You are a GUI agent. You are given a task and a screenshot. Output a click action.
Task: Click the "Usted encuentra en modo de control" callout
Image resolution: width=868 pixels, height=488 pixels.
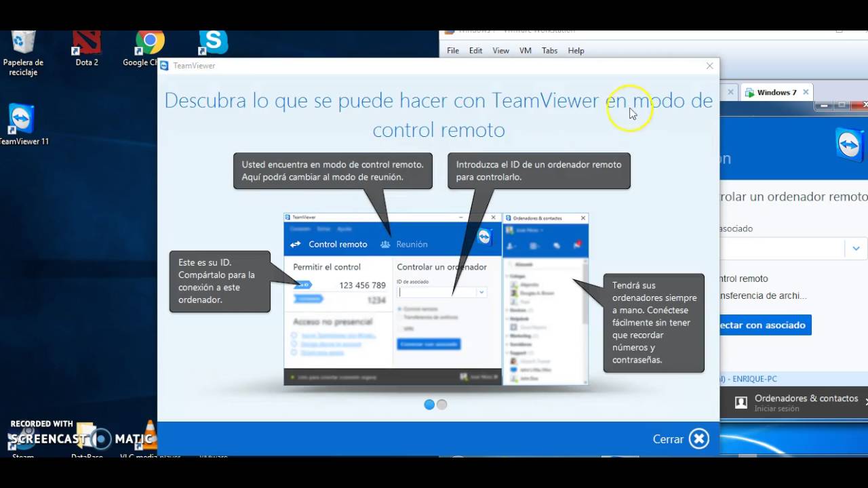(x=333, y=171)
